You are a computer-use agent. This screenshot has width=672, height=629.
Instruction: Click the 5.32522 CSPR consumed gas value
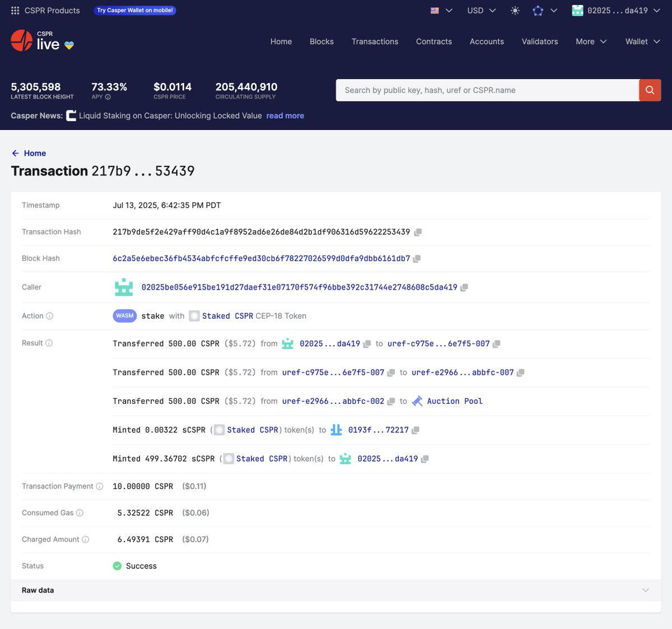(145, 513)
